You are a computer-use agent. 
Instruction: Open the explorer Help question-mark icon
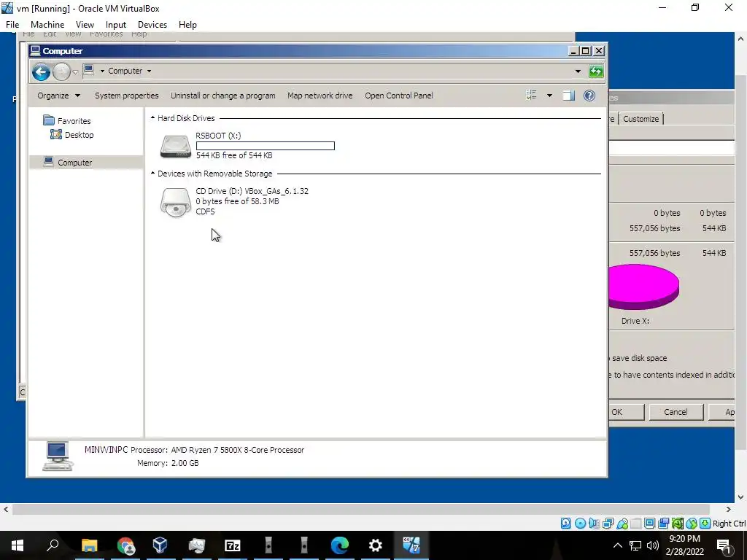(x=589, y=96)
